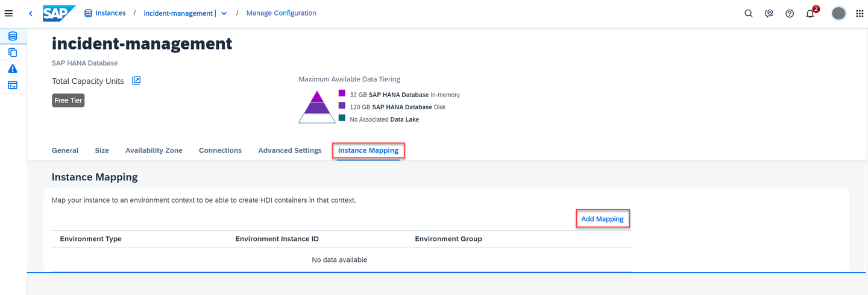Click the '32 GB SAP HANA Database In-memory' text
868x295 pixels.
(404, 95)
